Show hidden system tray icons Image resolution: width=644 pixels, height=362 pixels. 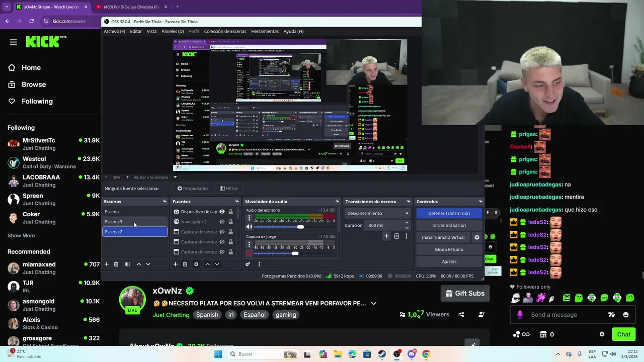pyautogui.click(x=557, y=354)
